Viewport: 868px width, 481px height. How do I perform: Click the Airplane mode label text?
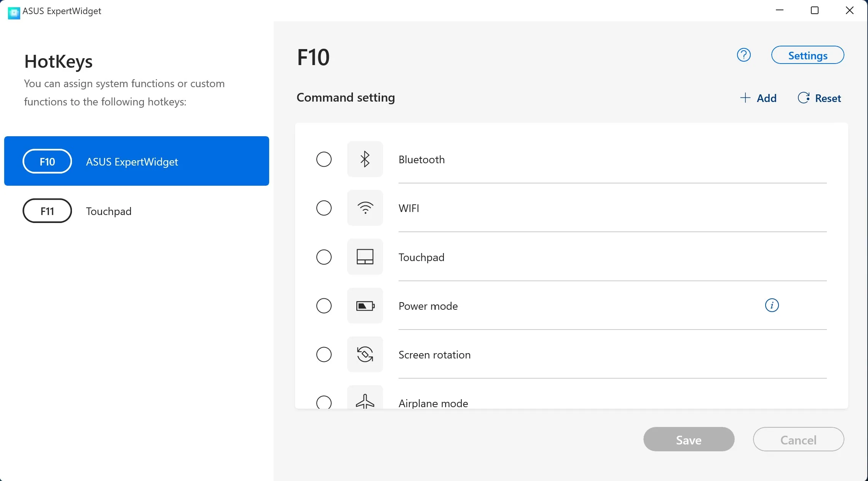pyautogui.click(x=433, y=403)
